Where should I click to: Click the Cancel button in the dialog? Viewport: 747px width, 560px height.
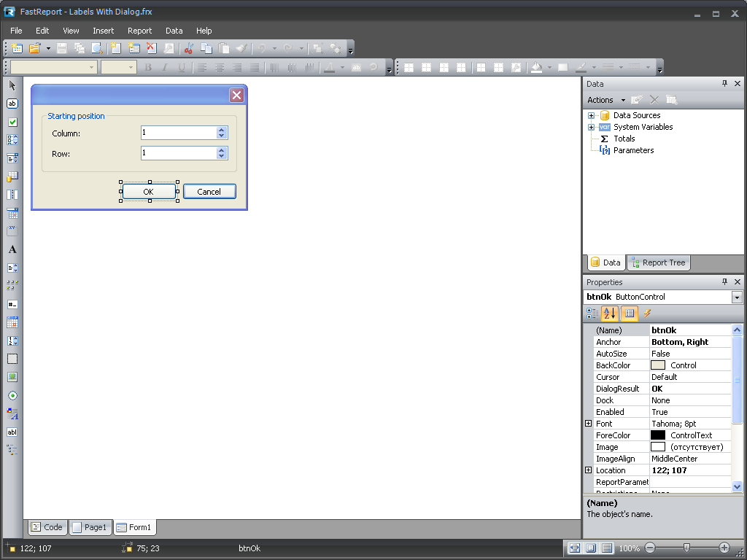(x=209, y=192)
